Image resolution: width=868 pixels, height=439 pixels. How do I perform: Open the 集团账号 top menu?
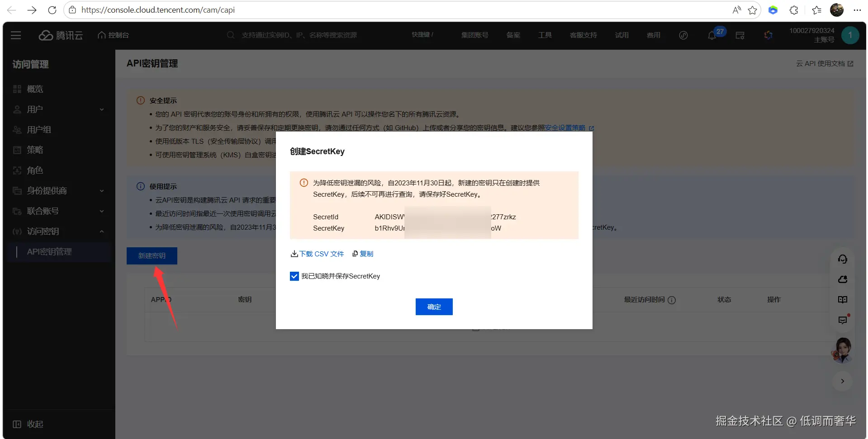[x=474, y=35]
